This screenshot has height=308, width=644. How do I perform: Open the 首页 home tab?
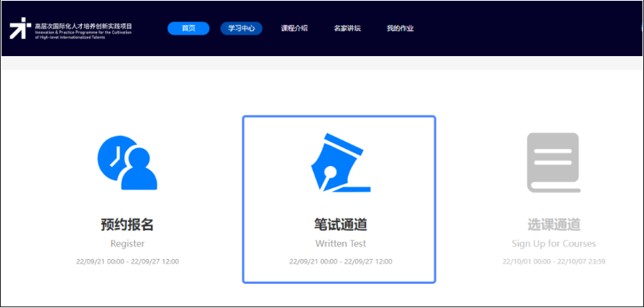coord(188,28)
